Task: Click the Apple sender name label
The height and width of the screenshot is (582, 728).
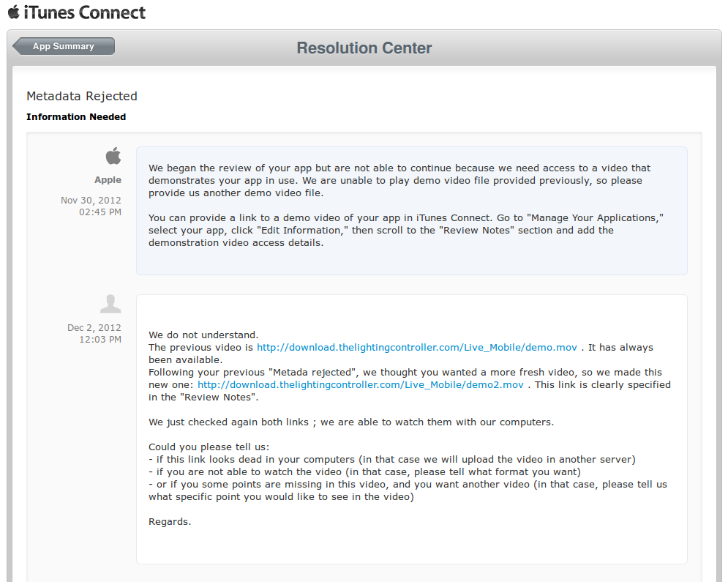Action: (108, 179)
